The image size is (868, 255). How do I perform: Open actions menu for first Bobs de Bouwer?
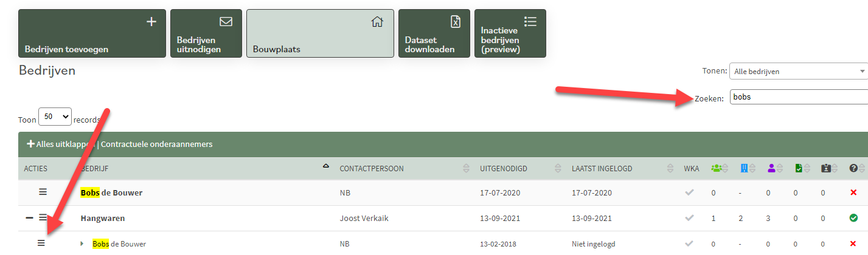coord(43,192)
